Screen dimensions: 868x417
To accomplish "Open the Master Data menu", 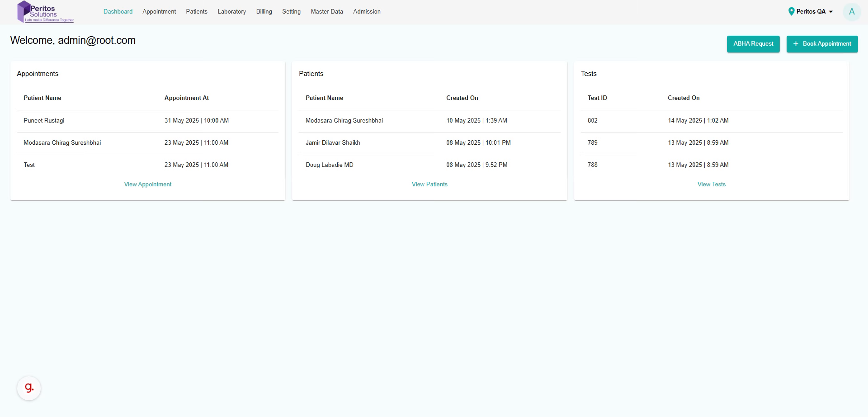I will [327, 12].
